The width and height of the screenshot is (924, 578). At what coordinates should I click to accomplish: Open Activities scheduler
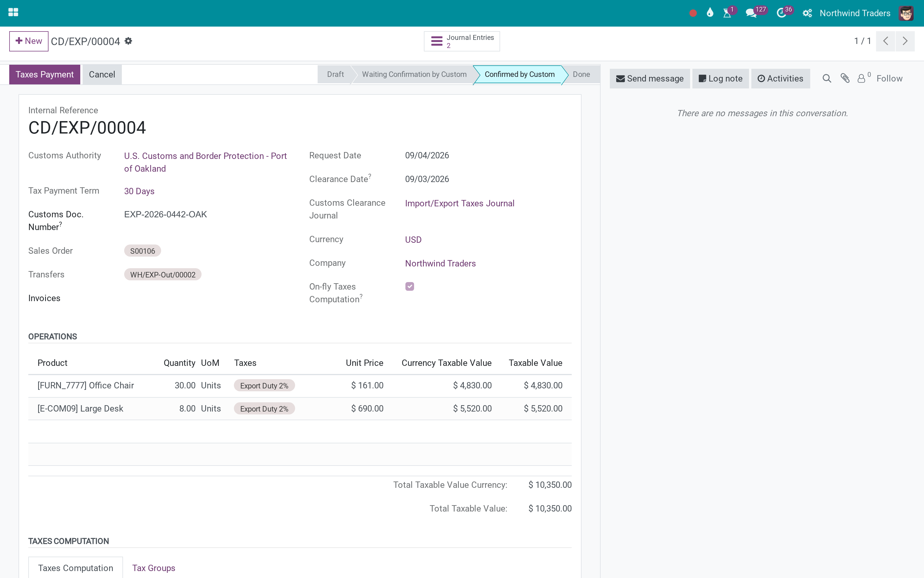[780, 79]
